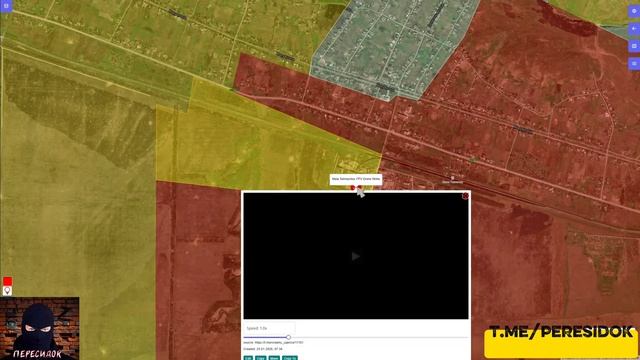Click the Copy button below the video

tap(261, 358)
